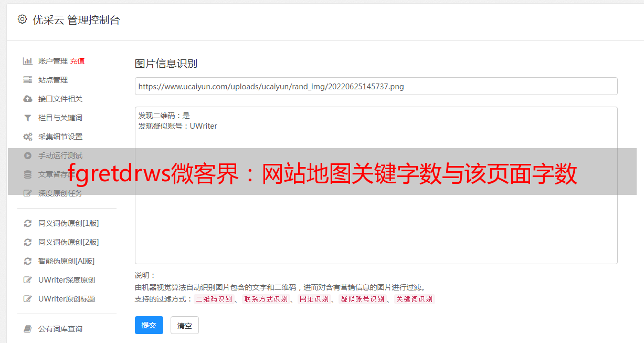The width and height of the screenshot is (644, 343).
Task: Click the 发现疑似账号：UWriter result line
Action: 178,126
